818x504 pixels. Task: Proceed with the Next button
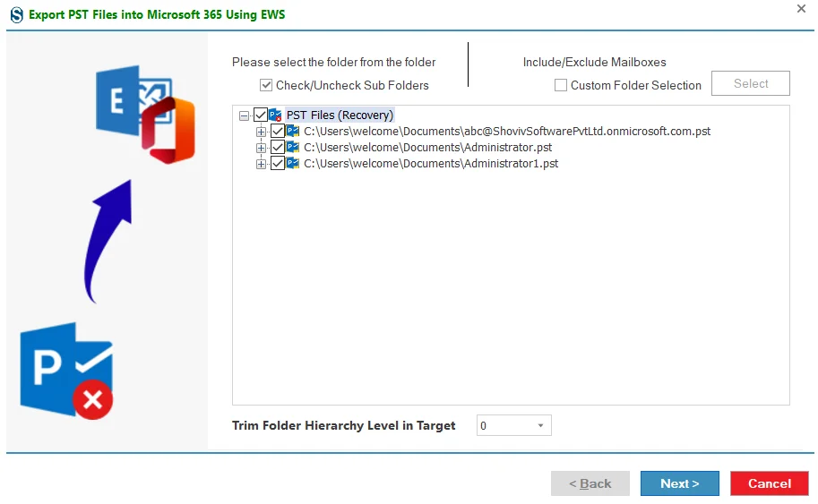click(x=680, y=483)
